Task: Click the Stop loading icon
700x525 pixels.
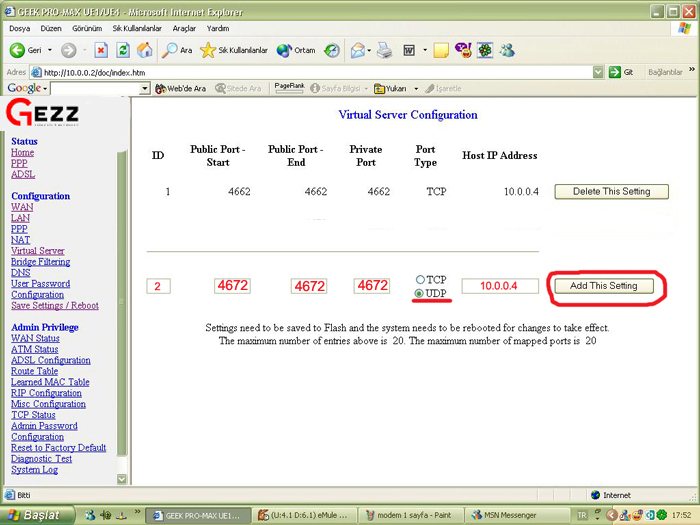Action: [101, 50]
